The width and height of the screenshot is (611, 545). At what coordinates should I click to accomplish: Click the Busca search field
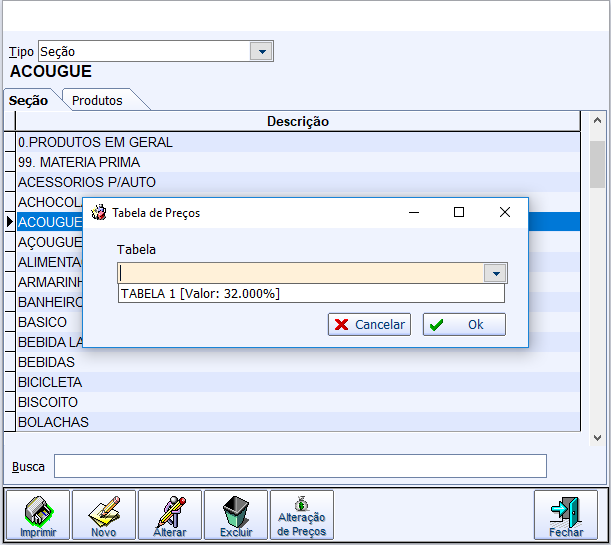pos(300,466)
